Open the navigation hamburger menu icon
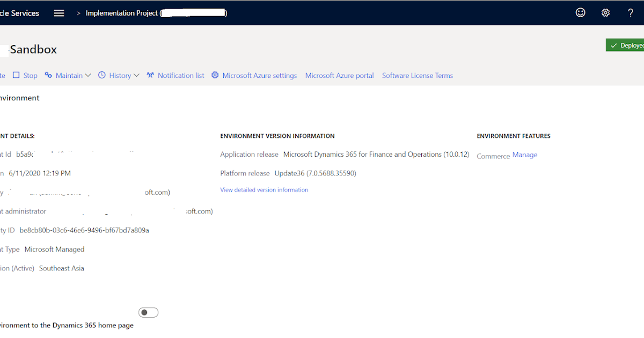 (x=58, y=12)
